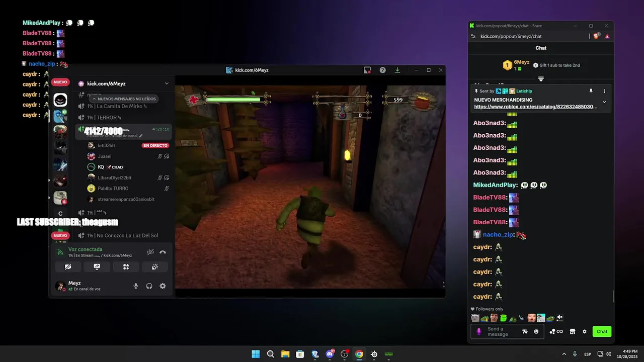Insert green square frog emote

coord(503,318)
